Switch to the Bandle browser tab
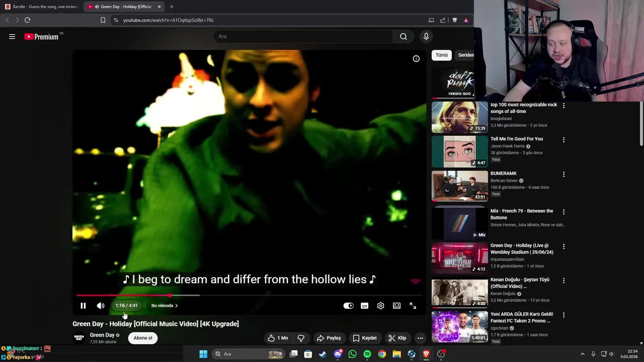The width and height of the screenshot is (644, 362). point(41,7)
